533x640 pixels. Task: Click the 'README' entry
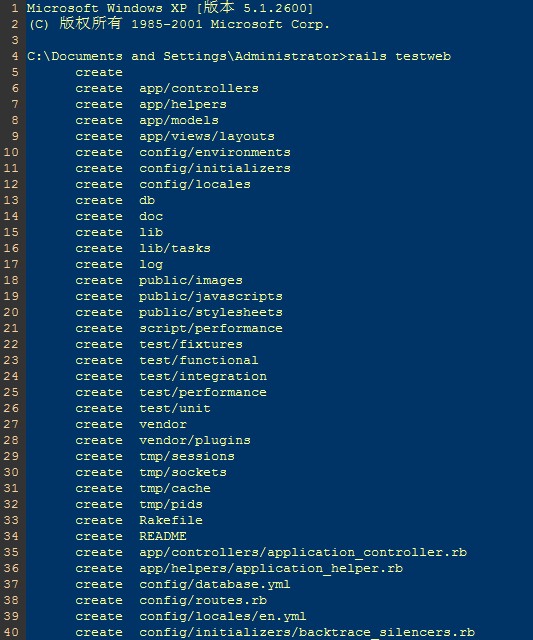163,536
